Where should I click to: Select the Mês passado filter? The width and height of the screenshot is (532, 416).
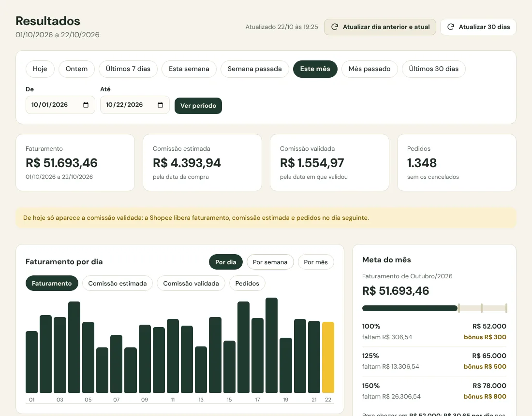click(x=369, y=69)
